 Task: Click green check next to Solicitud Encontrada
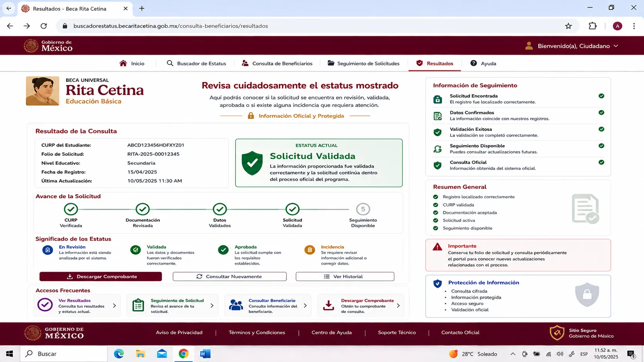tap(601, 96)
